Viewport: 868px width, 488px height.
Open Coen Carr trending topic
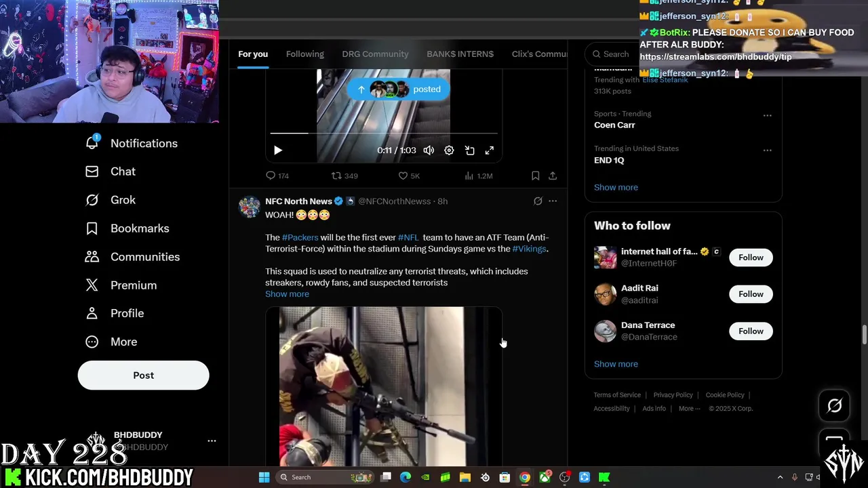coord(614,125)
